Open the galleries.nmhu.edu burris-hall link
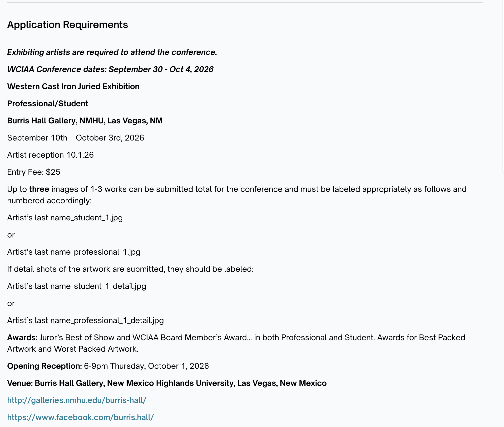504x427 pixels. [x=77, y=400]
